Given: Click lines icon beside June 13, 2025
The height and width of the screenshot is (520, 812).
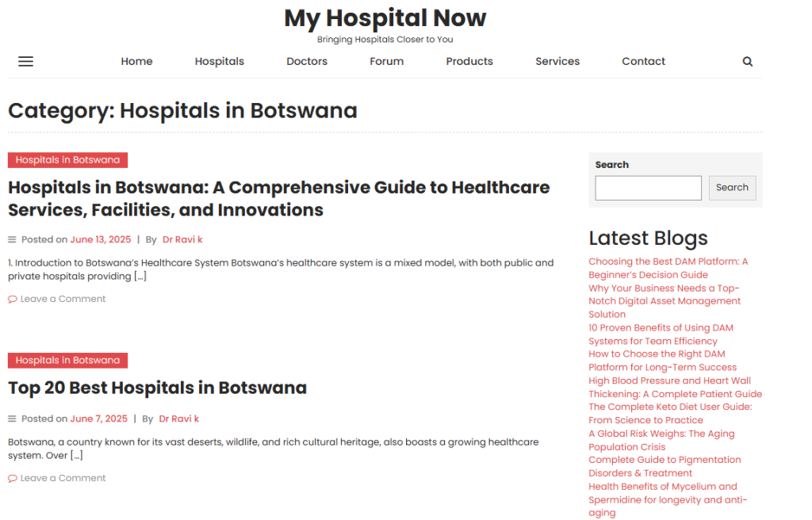Looking at the screenshot, I should click(12, 240).
